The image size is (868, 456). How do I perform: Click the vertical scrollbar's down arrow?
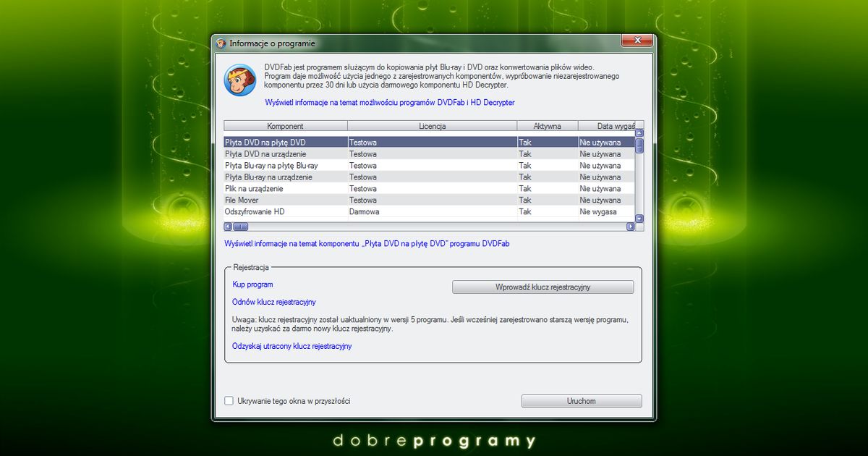[x=639, y=219]
